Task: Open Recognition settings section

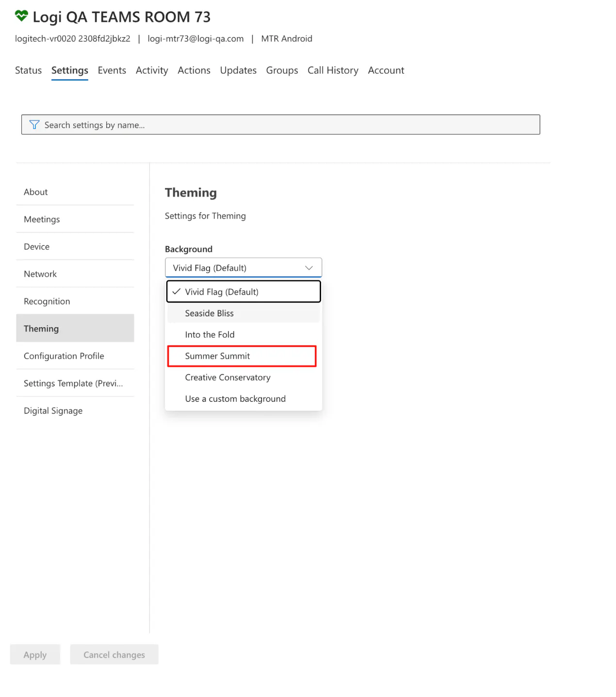Action: (x=75, y=301)
